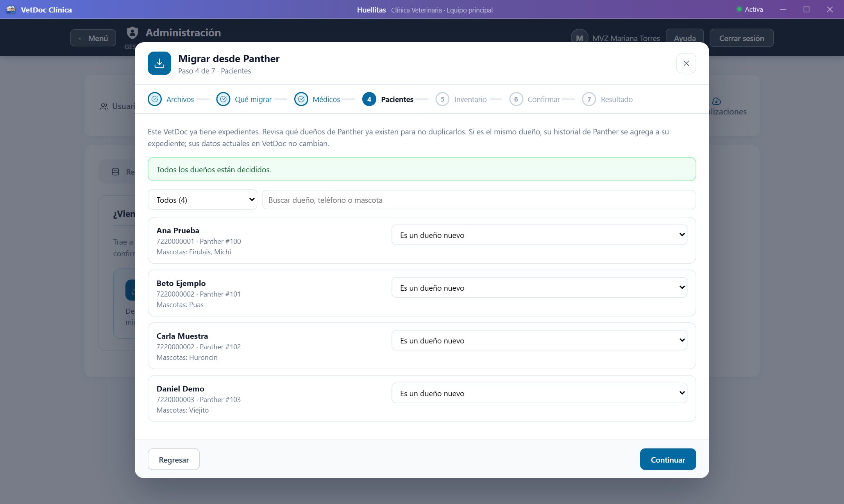Image resolution: width=844 pixels, height=504 pixels.
Task: Click the owner name Ana Prueba
Action: click(178, 231)
